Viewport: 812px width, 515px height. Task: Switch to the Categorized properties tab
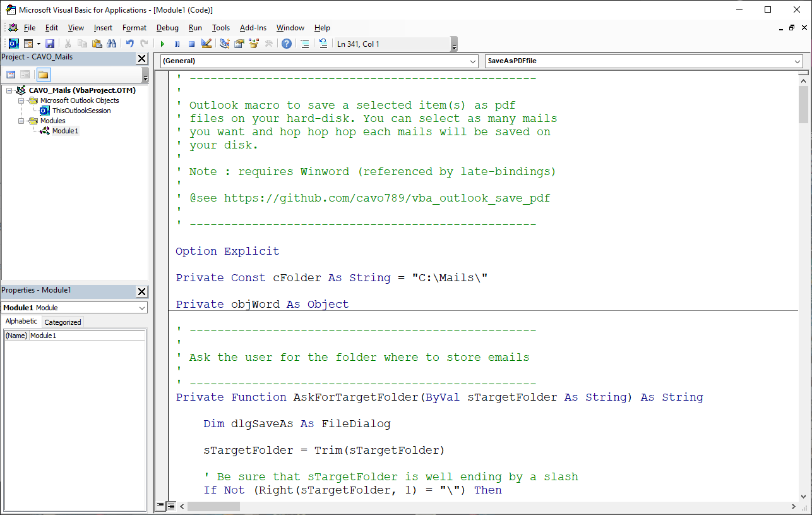(63, 322)
